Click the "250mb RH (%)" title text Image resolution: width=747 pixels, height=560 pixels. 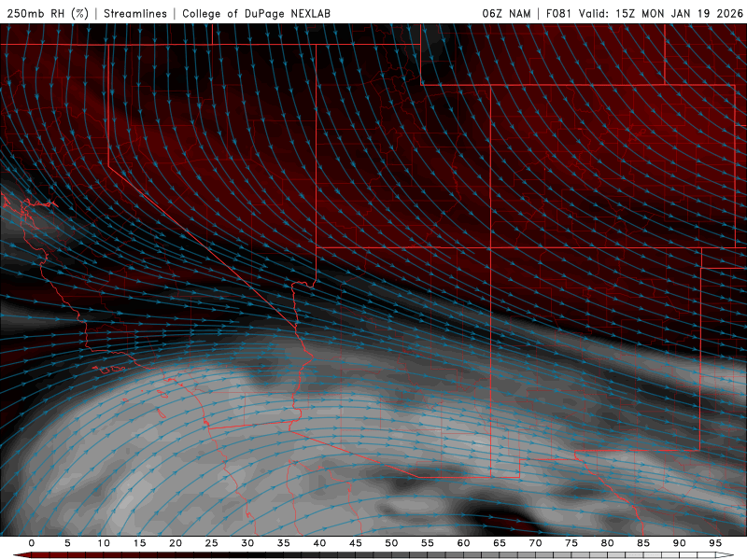coord(48,13)
